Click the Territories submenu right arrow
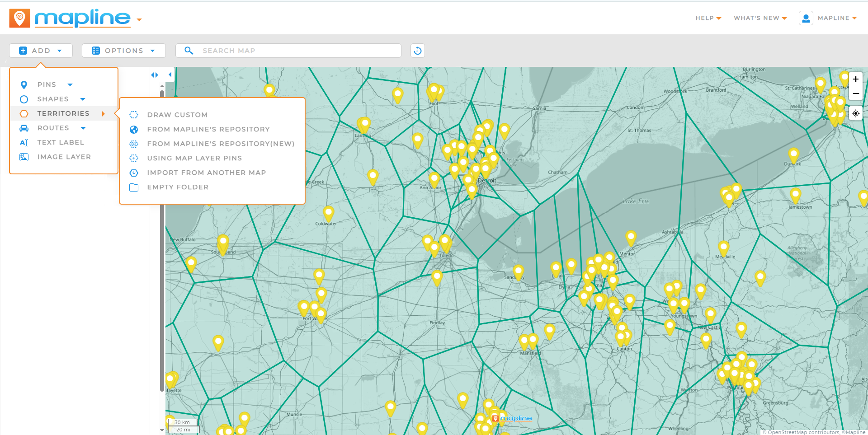Image resolution: width=868 pixels, height=435 pixels. click(x=104, y=114)
